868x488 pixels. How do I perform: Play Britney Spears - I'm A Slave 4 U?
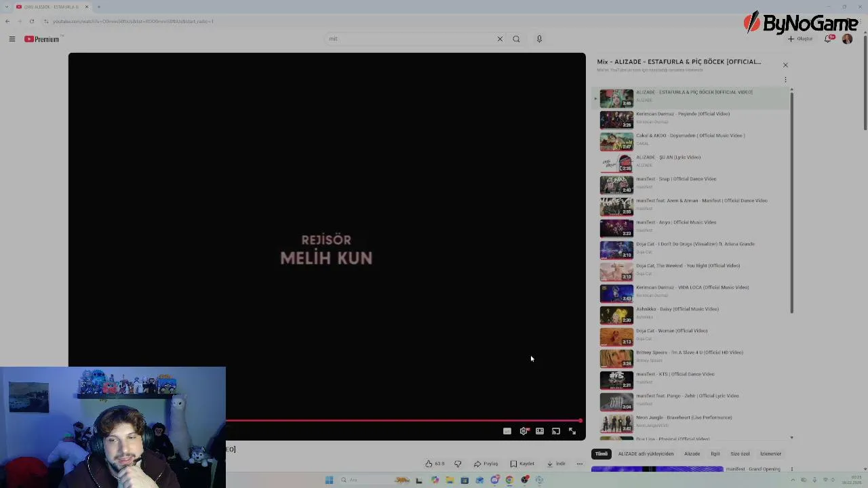(692, 358)
